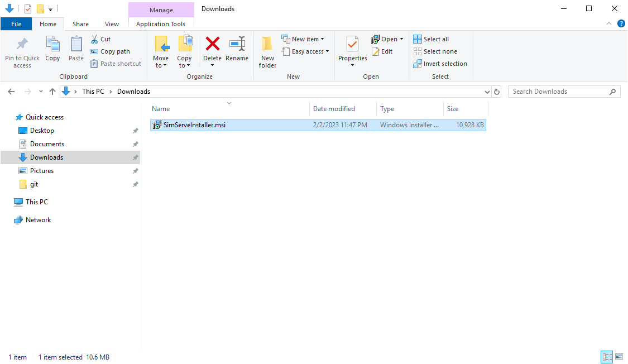Click the Search Downloads input field

pos(558,92)
